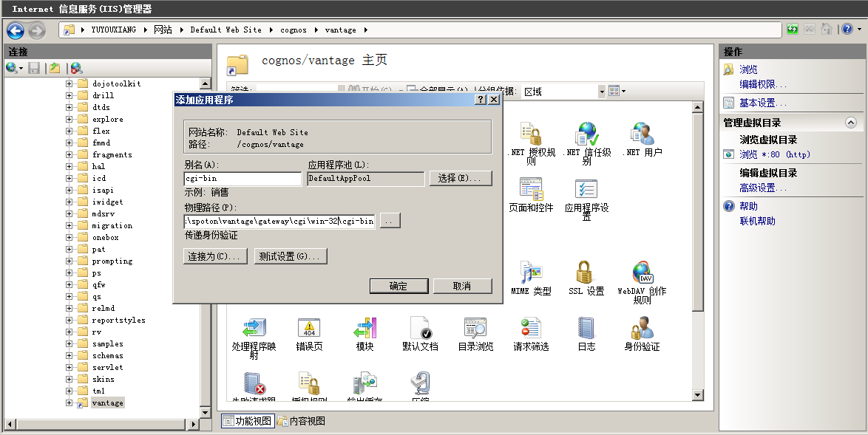Expand the fragments tree node
Viewport: 868px width, 435px height.
point(69,154)
